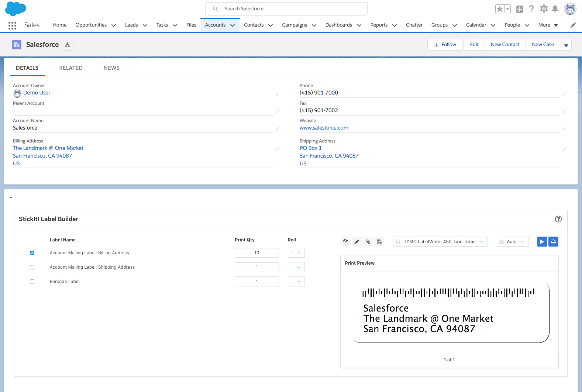Expand the Accounts nav dropdown chevron
The image size is (582, 392).
coord(233,25)
